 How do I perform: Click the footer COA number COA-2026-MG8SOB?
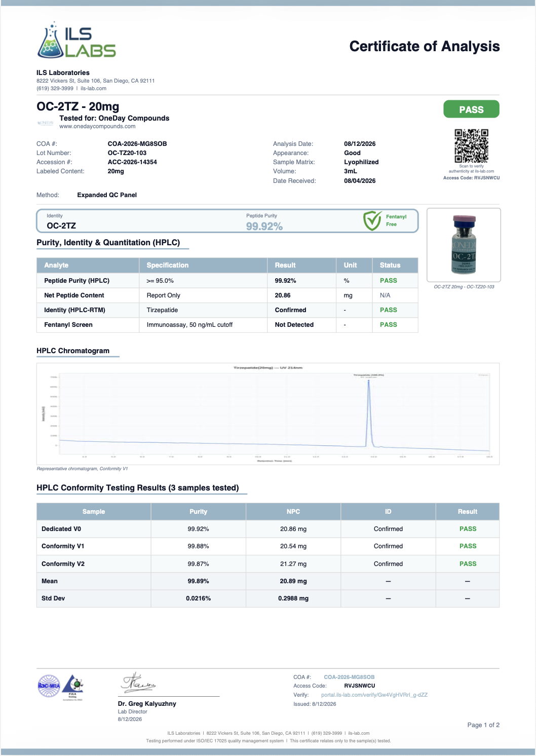[x=350, y=677]
